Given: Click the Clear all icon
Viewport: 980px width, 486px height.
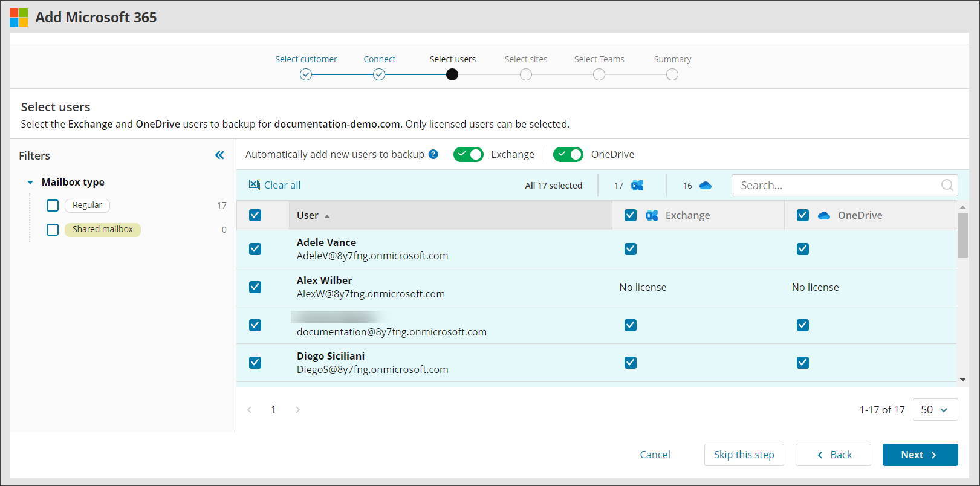Looking at the screenshot, I should point(255,185).
